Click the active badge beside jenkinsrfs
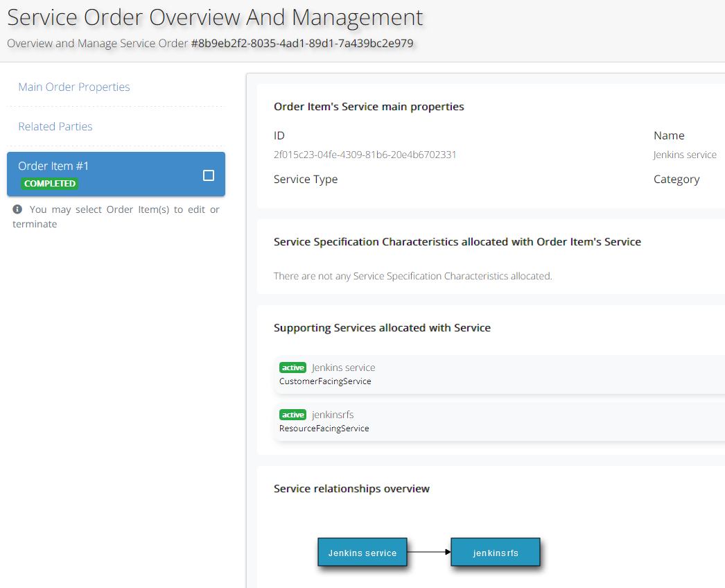The image size is (725, 588). (x=292, y=415)
